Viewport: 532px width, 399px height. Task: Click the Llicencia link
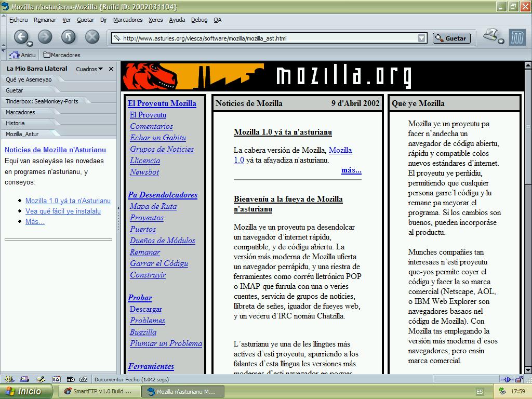pyautogui.click(x=145, y=161)
